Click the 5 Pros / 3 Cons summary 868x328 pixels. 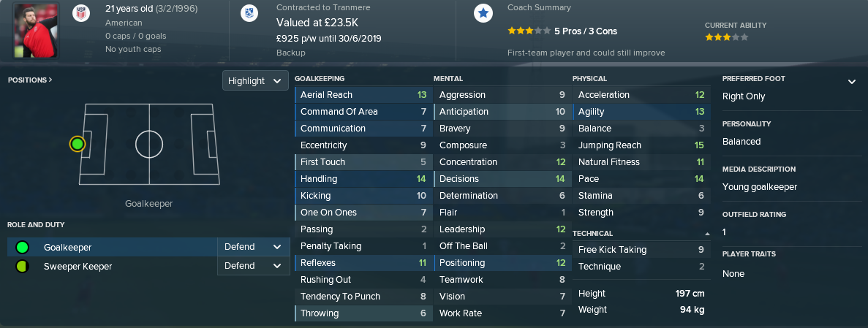tap(586, 31)
